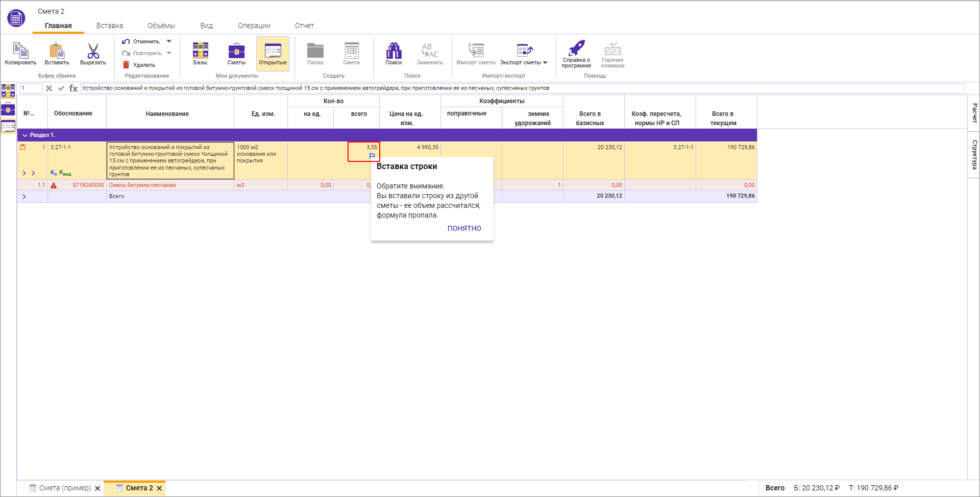Screen dimensions: 980x497
Task: Open the Повторить history dropdown arrow
Action: 169,53
